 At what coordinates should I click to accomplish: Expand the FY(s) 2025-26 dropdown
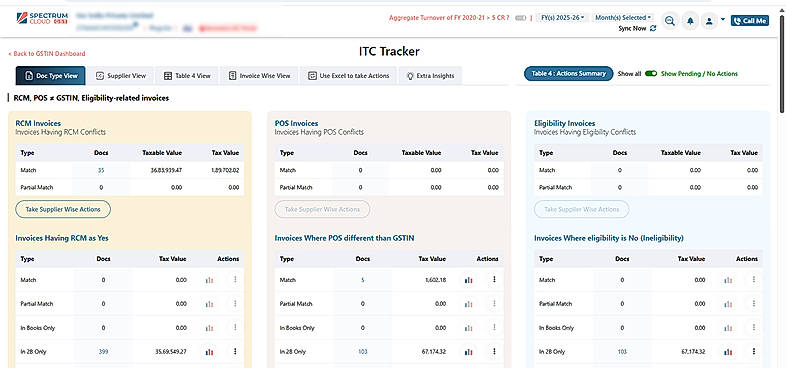tap(562, 18)
